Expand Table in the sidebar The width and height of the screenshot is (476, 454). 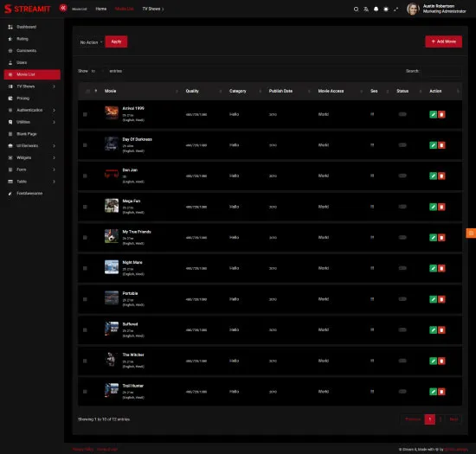pyautogui.click(x=32, y=182)
